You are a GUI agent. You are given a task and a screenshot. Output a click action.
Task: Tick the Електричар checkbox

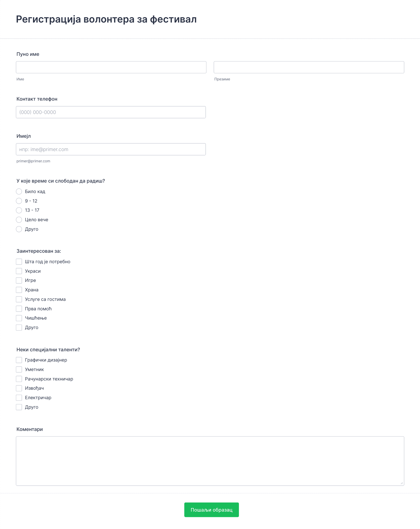(x=19, y=398)
